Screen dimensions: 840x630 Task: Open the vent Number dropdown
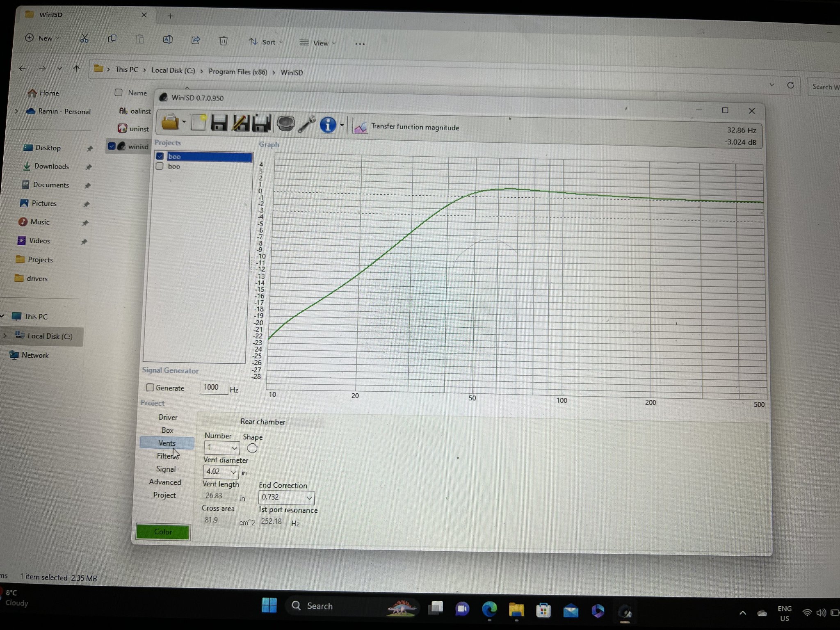tap(234, 448)
